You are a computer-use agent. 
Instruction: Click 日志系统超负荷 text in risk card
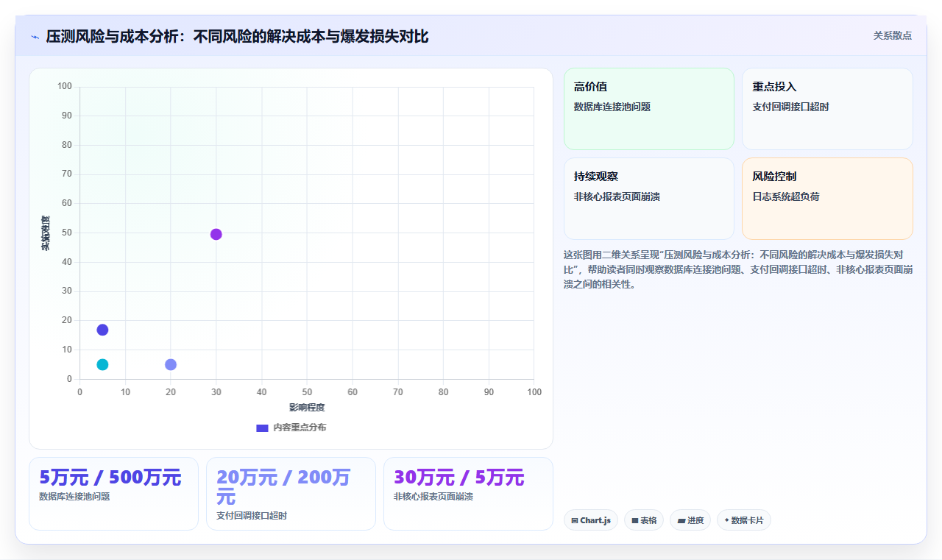point(786,196)
